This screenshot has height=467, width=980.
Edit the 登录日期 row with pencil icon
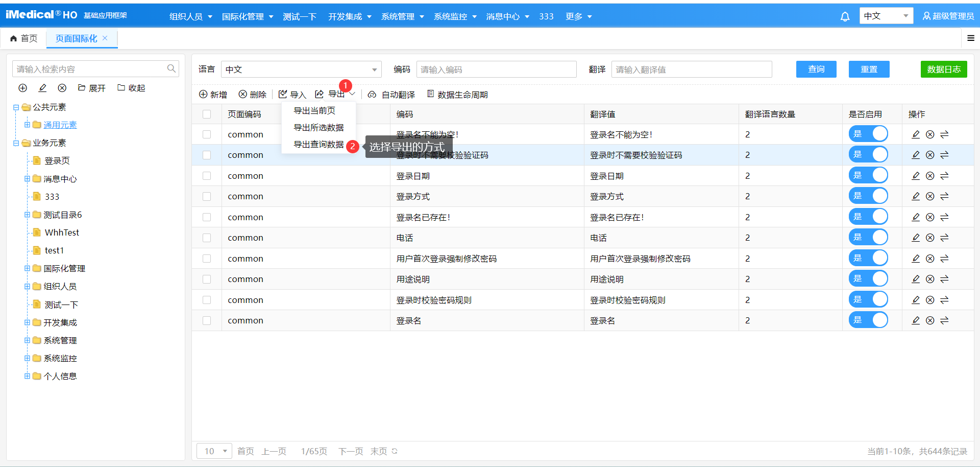tap(916, 176)
